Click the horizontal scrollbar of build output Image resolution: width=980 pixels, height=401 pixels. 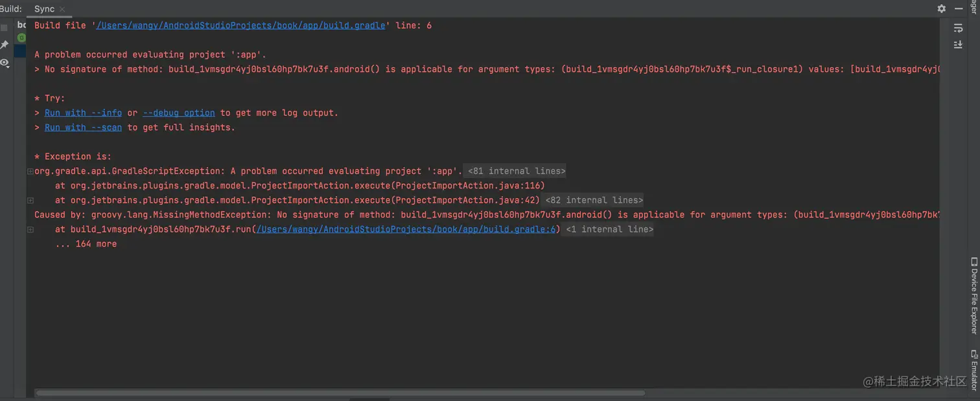(340, 393)
